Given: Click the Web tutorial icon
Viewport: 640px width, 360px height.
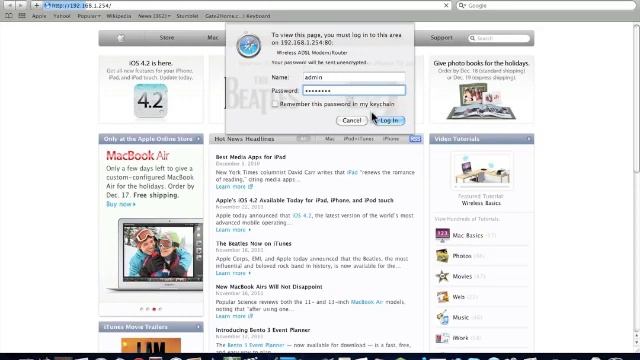Looking at the screenshot, I should (442, 297).
